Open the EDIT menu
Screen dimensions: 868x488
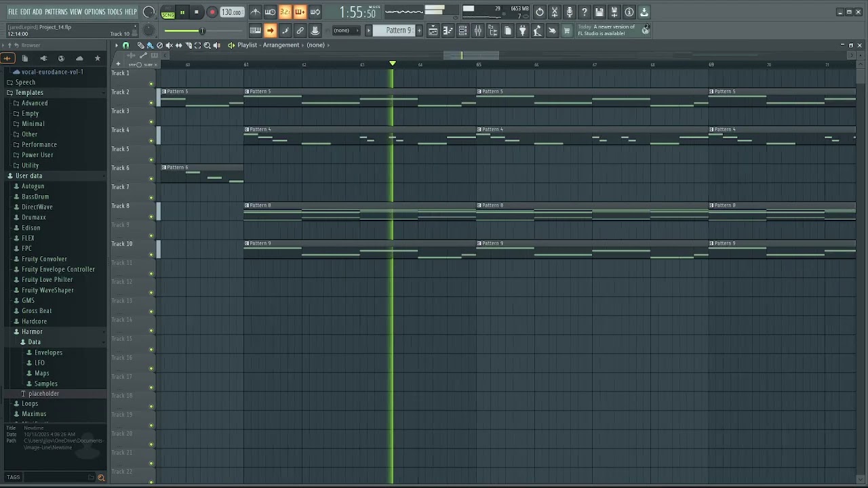25,12
